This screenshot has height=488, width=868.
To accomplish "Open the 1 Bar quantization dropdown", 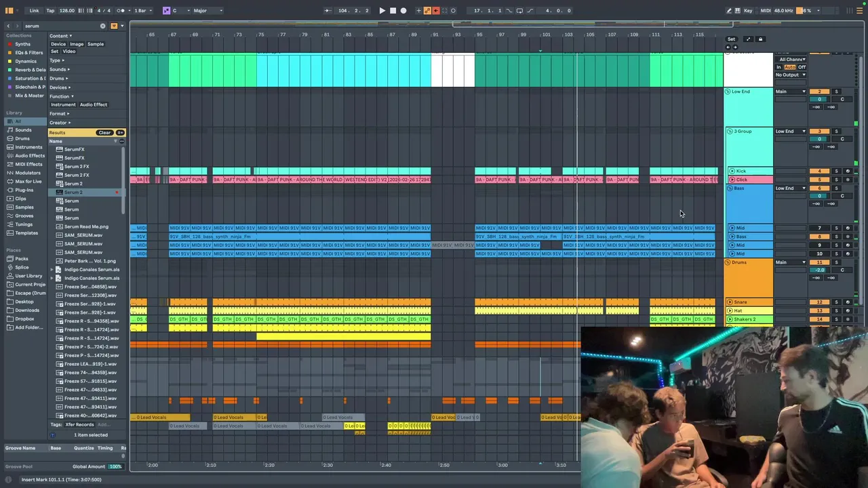I will [141, 10].
